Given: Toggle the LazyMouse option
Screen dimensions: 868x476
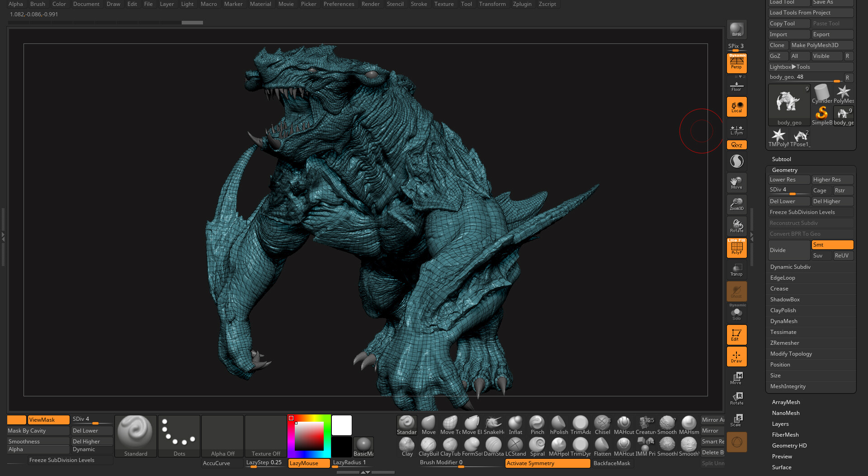Looking at the screenshot, I should coord(309,463).
